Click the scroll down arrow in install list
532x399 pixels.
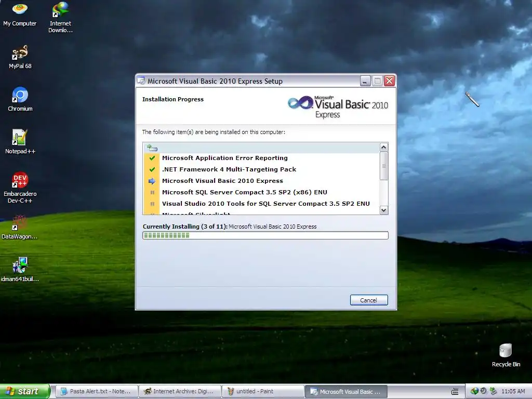click(x=384, y=210)
